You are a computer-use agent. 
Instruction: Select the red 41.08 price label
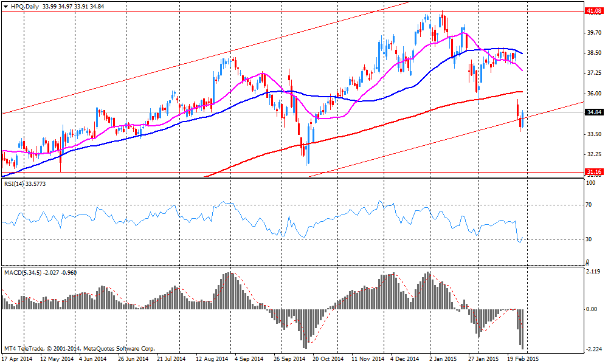pyautogui.click(x=593, y=11)
